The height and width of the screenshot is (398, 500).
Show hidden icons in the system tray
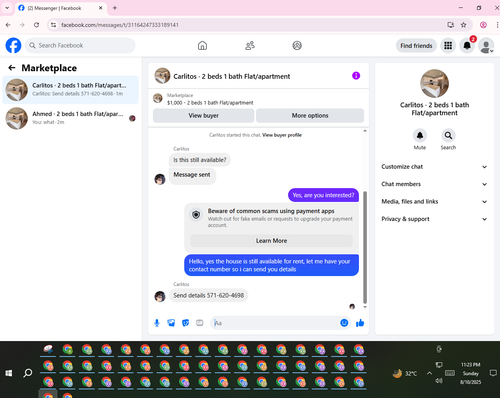tap(429, 373)
